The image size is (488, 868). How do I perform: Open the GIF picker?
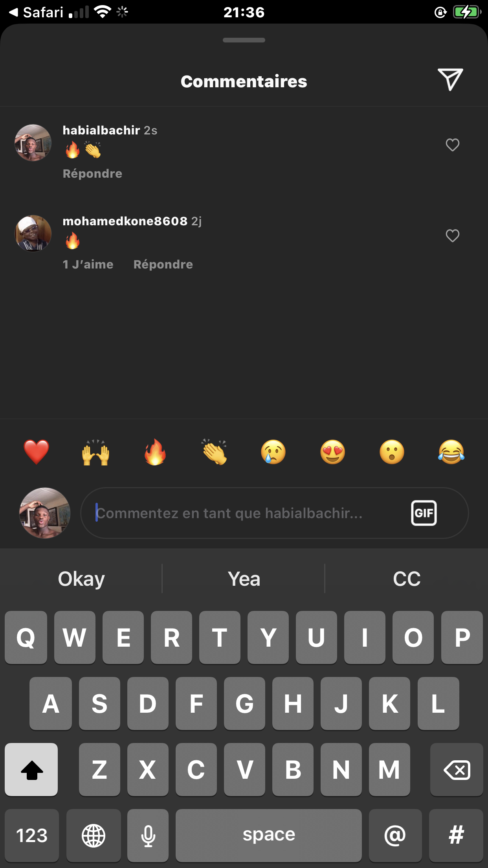click(424, 513)
